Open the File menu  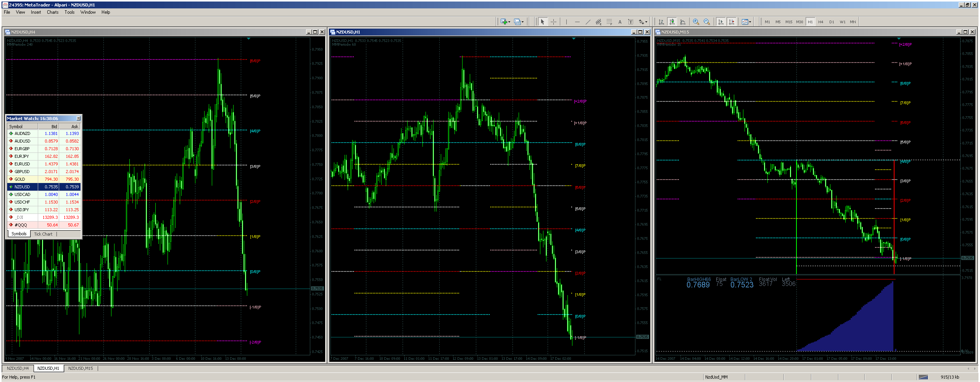[7, 12]
